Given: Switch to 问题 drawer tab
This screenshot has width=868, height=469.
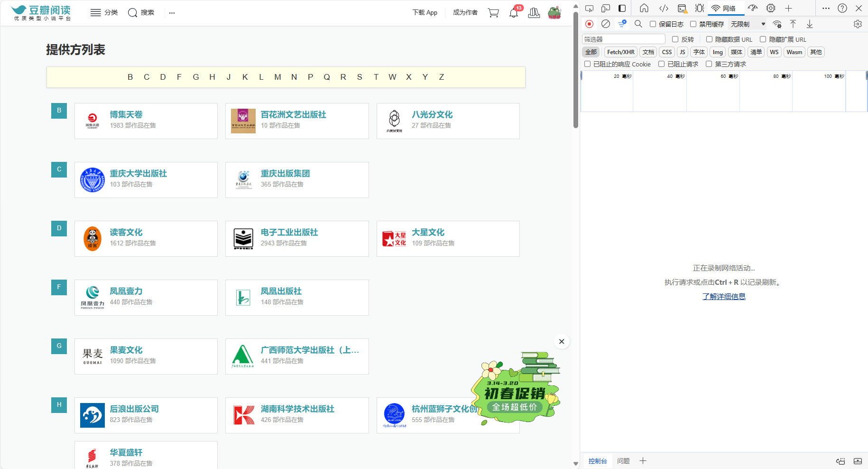Looking at the screenshot, I should tap(623, 461).
